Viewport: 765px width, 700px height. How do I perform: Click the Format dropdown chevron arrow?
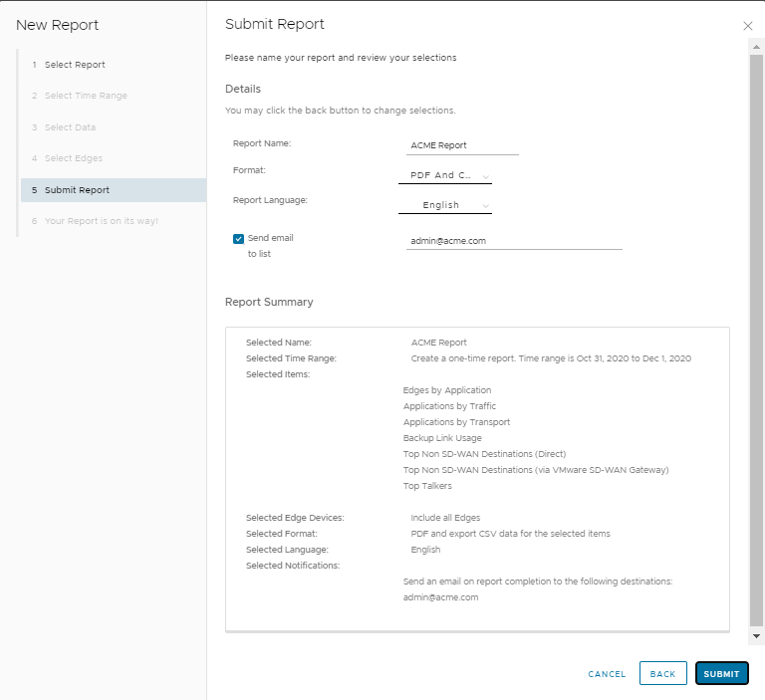pos(485,177)
